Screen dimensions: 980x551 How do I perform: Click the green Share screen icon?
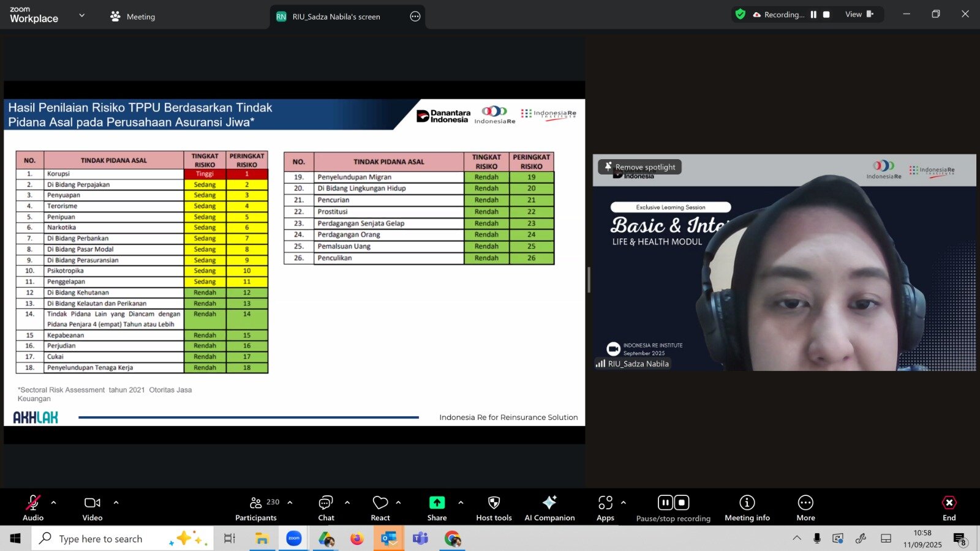tap(437, 503)
